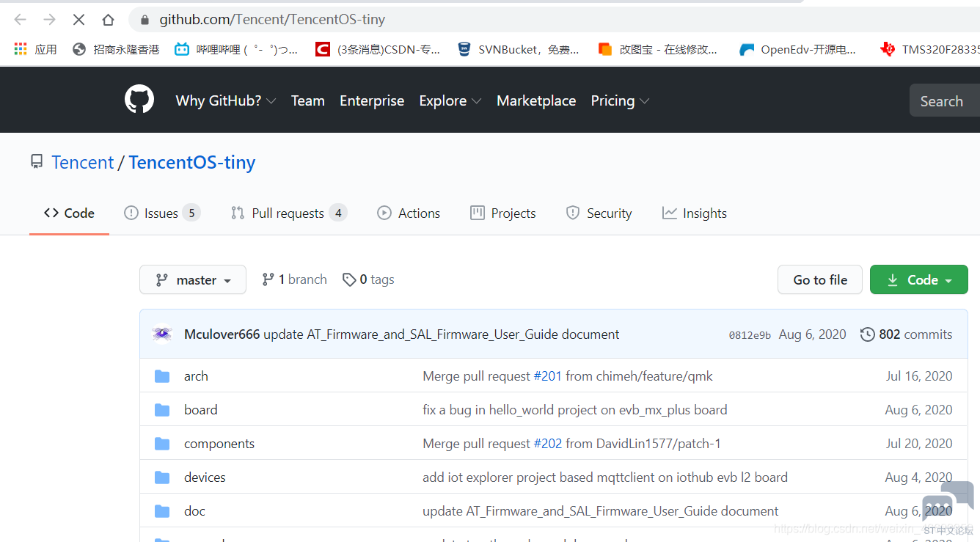Viewport: 980px width, 542px height.
Task: Open the TMS320F28335 bookmark
Action: 930,49
